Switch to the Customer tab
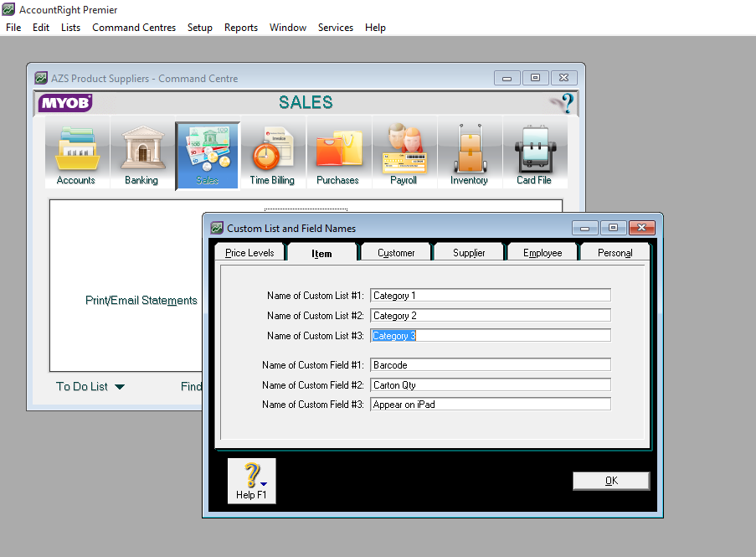The height and width of the screenshot is (557, 756). pos(396,253)
